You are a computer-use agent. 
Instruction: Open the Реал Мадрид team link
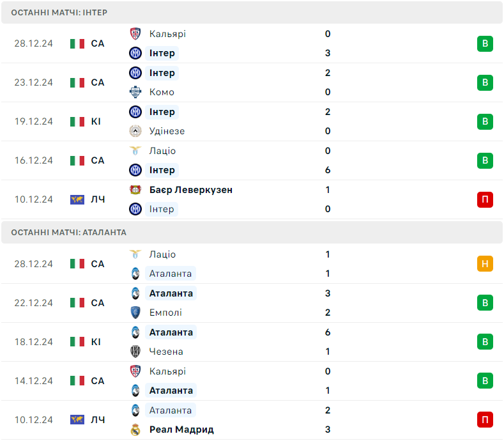[x=181, y=429]
